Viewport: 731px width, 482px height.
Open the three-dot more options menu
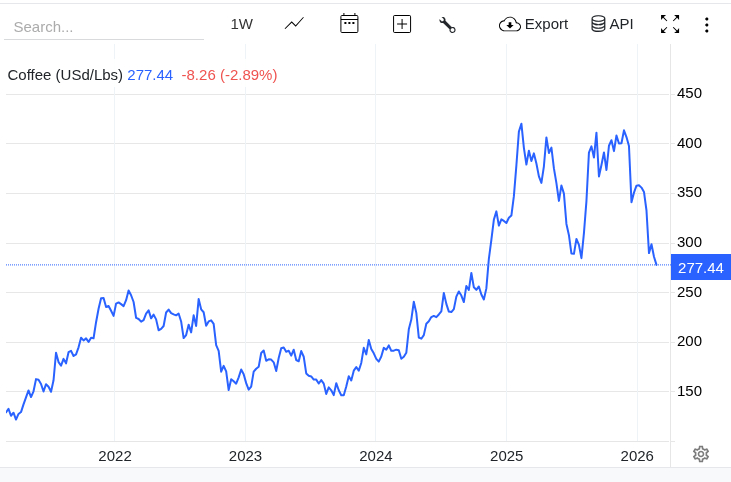(706, 24)
